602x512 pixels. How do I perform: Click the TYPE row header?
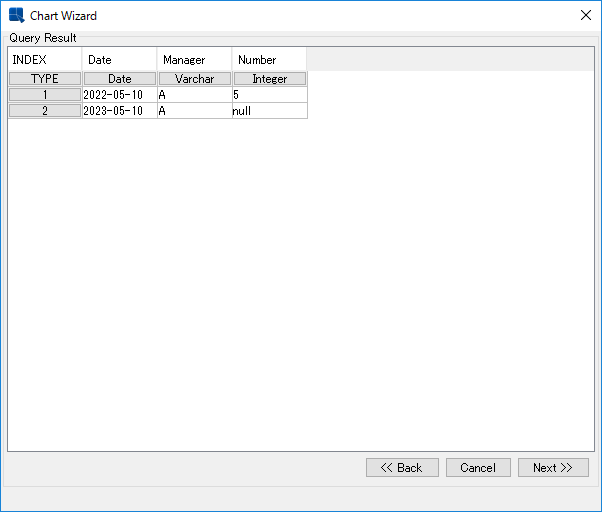point(45,79)
